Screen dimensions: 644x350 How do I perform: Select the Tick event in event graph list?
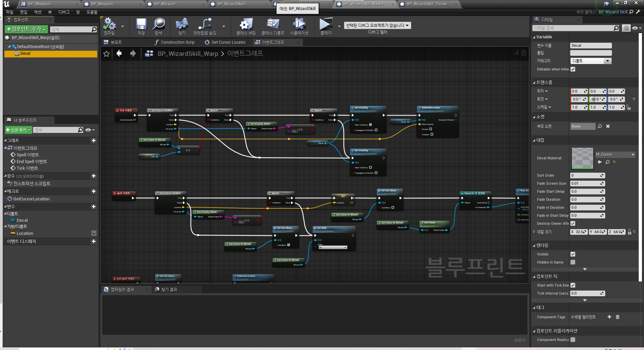[x=27, y=168]
